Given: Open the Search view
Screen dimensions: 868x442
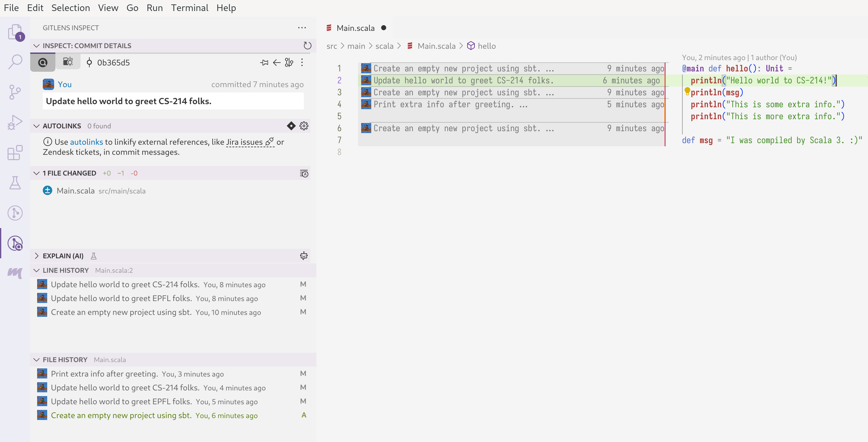Looking at the screenshot, I should point(15,62).
